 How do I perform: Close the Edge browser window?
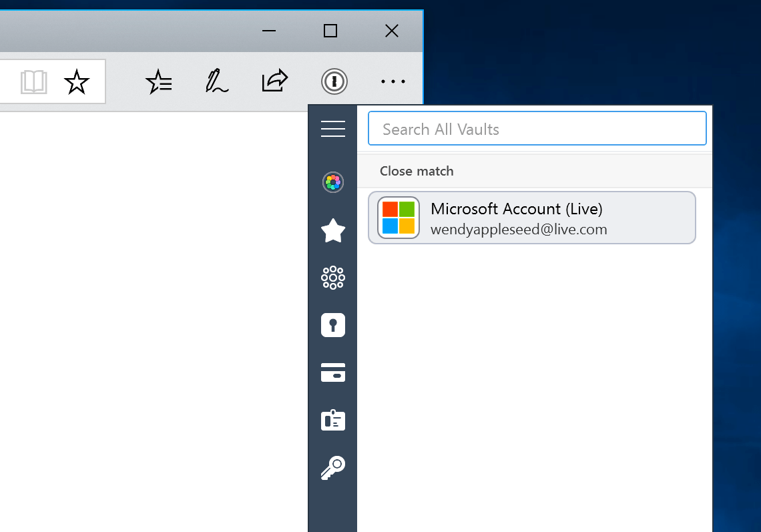392,31
